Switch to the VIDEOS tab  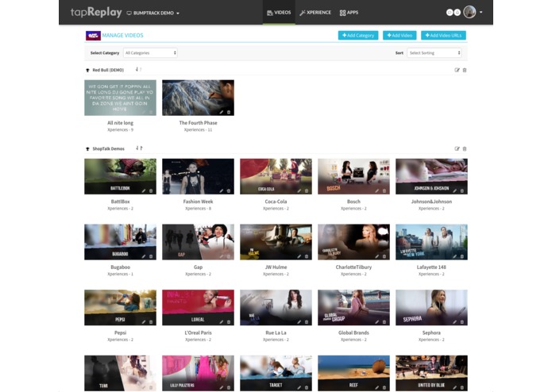(279, 13)
